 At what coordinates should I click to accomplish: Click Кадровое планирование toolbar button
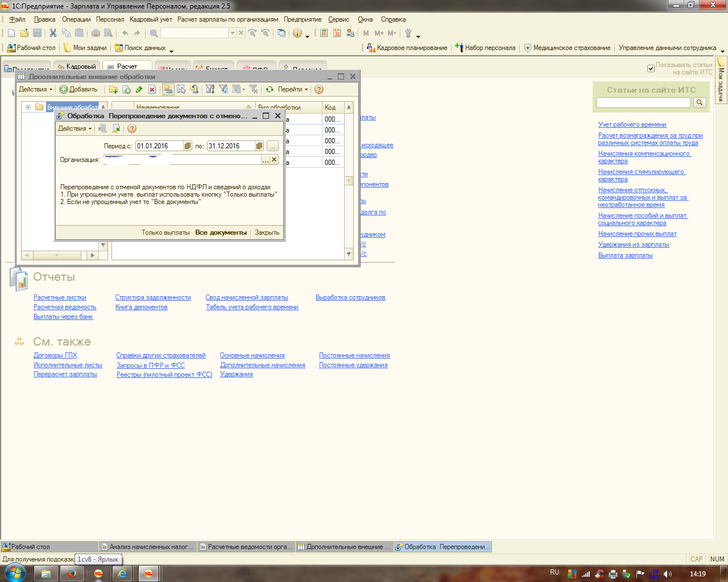[x=407, y=48]
